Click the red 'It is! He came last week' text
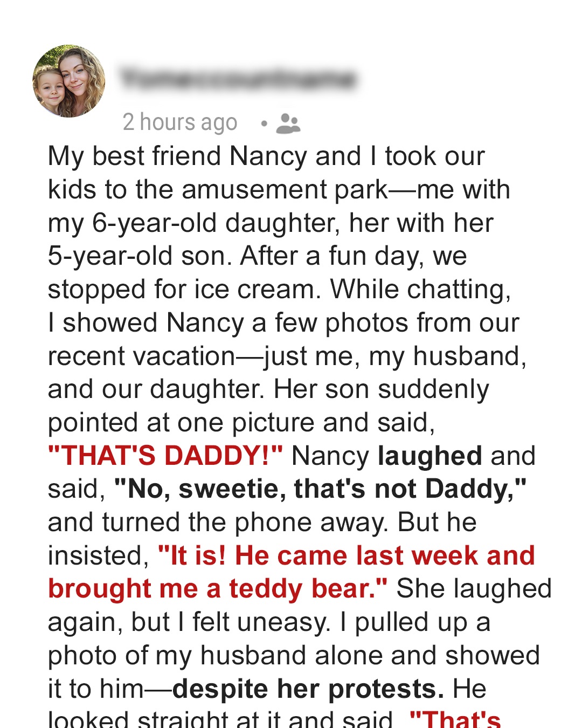The height and width of the screenshot is (728, 582). pos(346,555)
